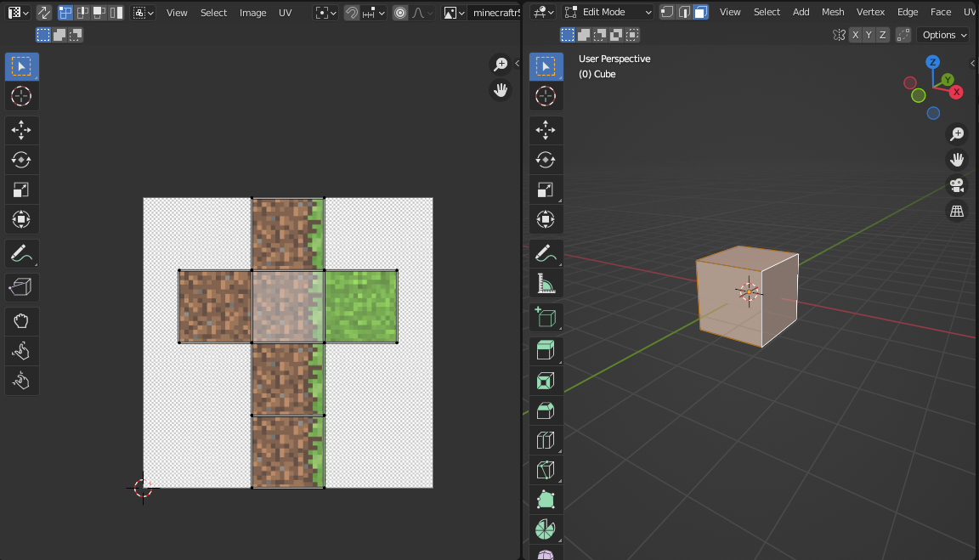
Task: Enable vertex select mode in 3D viewport
Action: click(667, 13)
